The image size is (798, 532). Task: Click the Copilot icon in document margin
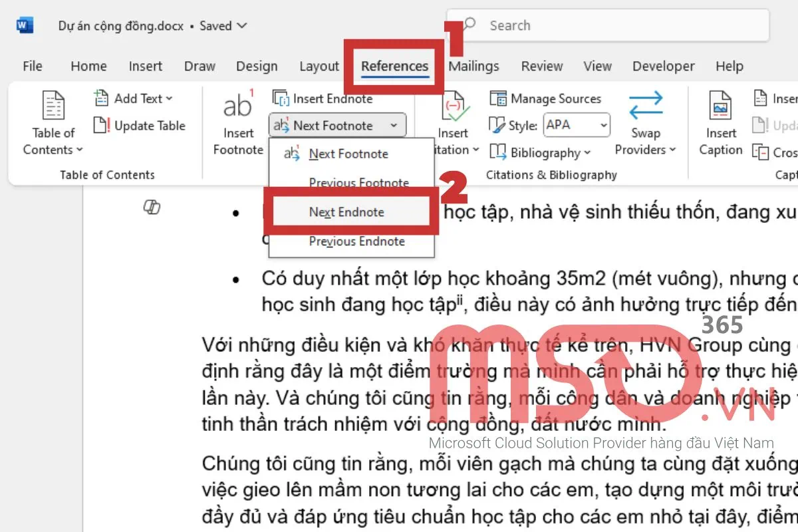(x=152, y=208)
